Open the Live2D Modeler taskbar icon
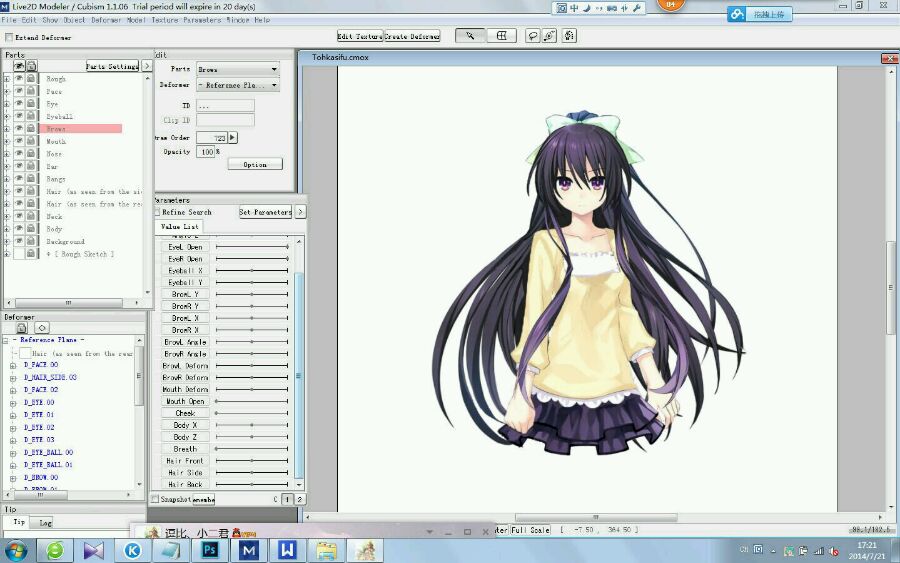Image resolution: width=900 pixels, height=563 pixels. 249,550
